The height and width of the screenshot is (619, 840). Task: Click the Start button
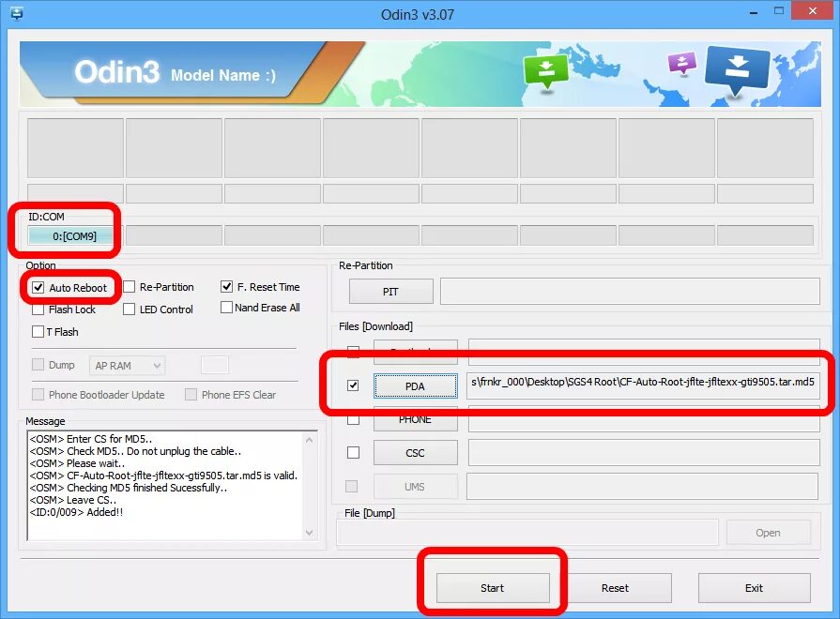[493, 588]
